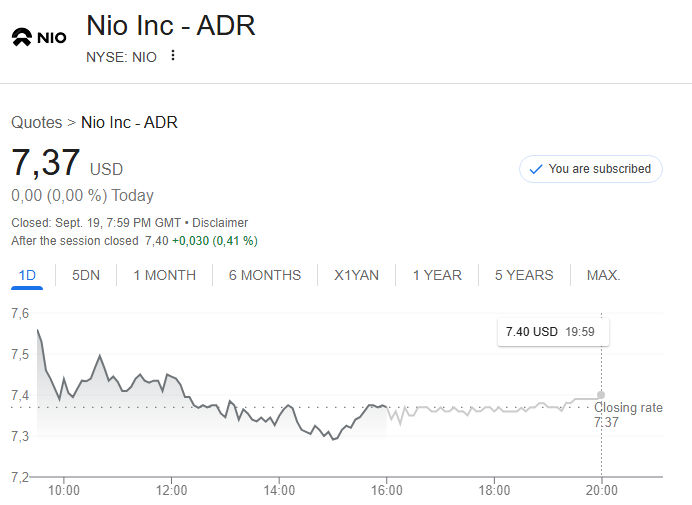Screen dimensions: 692x505
Task: Show the 6 MONTHS chart range
Action: [x=265, y=275]
